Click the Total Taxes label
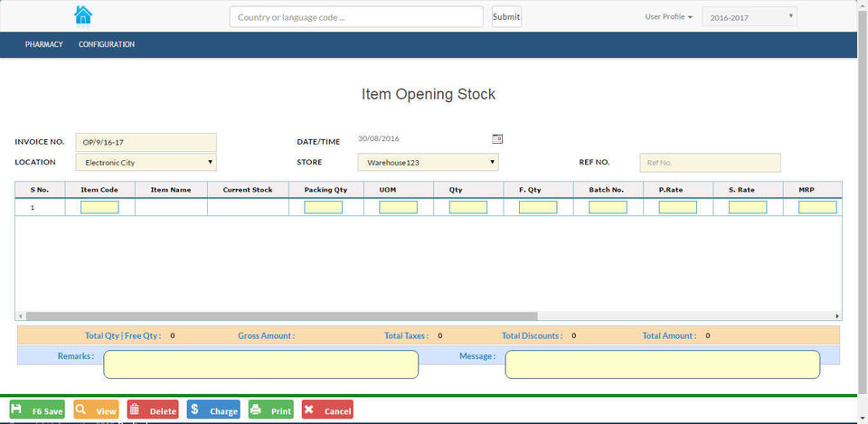This screenshot has width=868, height=424. 406,335
